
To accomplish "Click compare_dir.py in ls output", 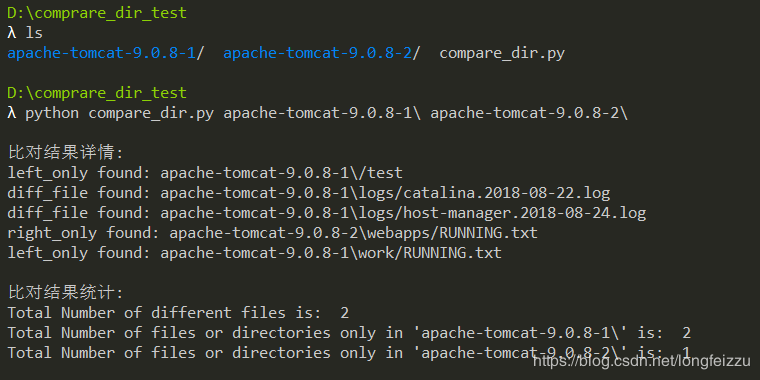I will (502, 53).
